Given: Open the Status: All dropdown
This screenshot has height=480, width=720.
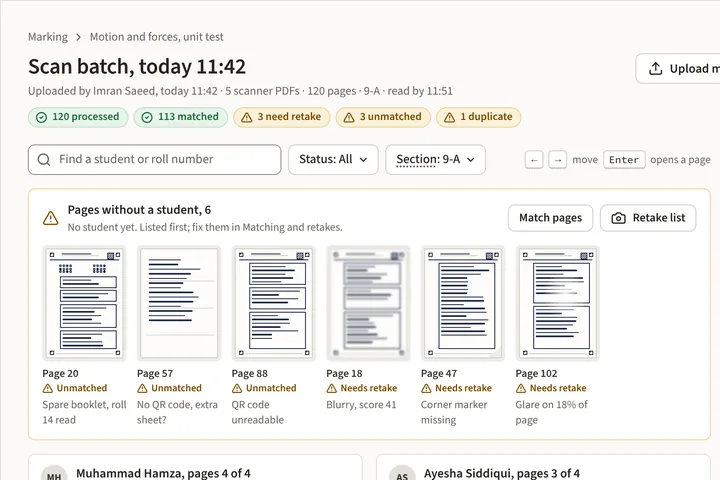Looking at the screenshot, I should point(333,159).
